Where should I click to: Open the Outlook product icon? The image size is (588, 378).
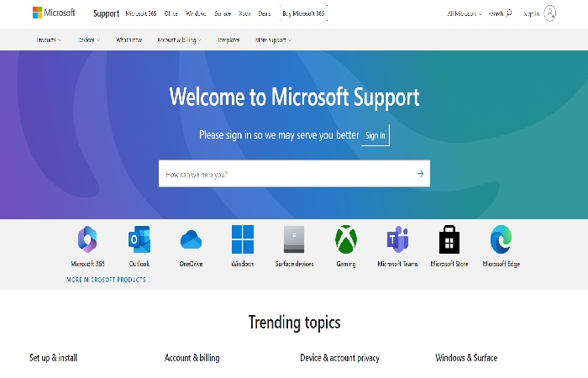(x=139, y=239)
